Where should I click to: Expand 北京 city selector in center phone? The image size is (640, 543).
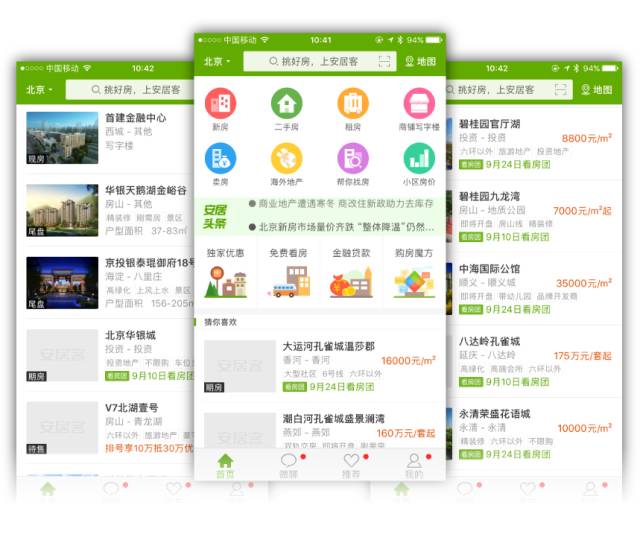tap(217, 62)
